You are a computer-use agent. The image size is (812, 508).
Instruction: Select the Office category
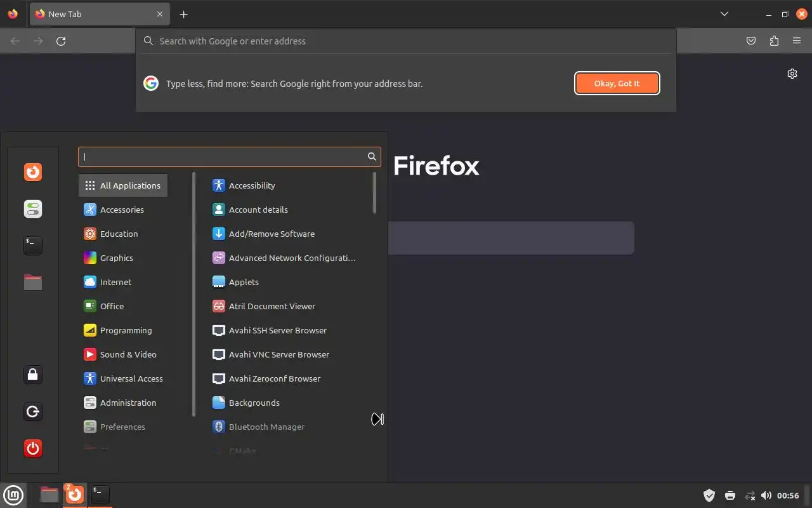click(105, 306)
